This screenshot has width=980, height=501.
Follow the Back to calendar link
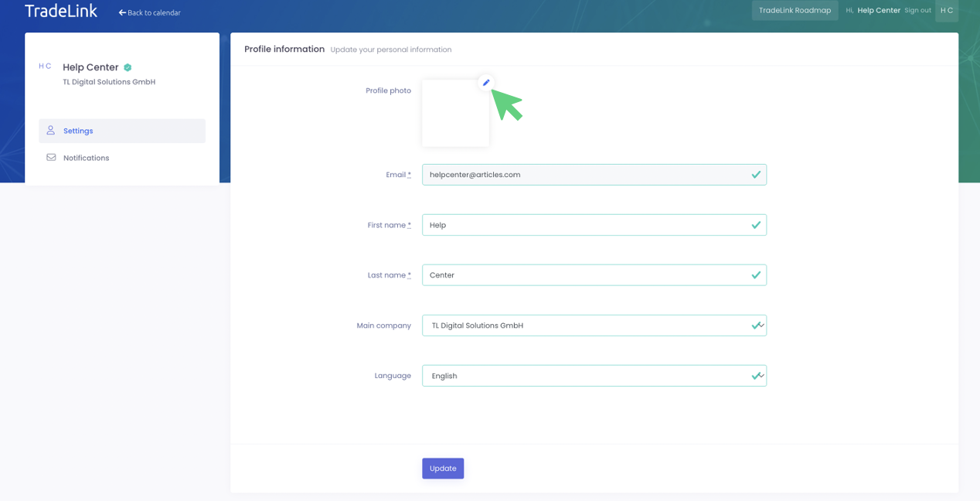tap(154, 13)
